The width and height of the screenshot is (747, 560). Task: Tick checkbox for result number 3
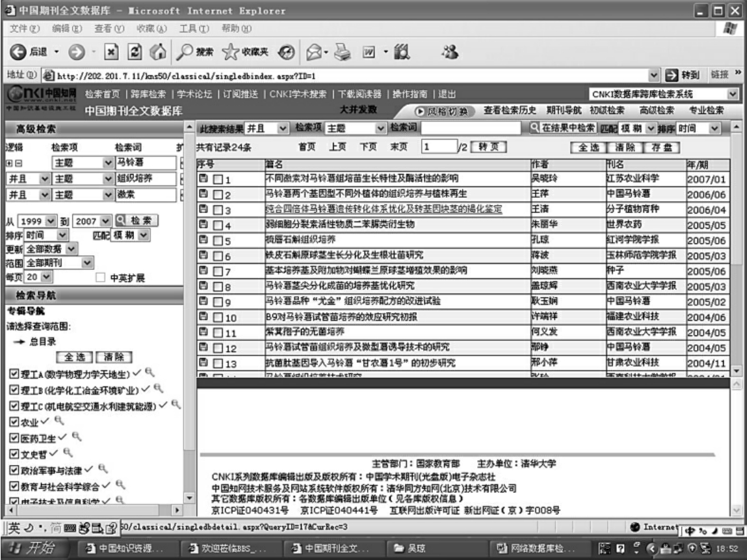coord(218,210)
